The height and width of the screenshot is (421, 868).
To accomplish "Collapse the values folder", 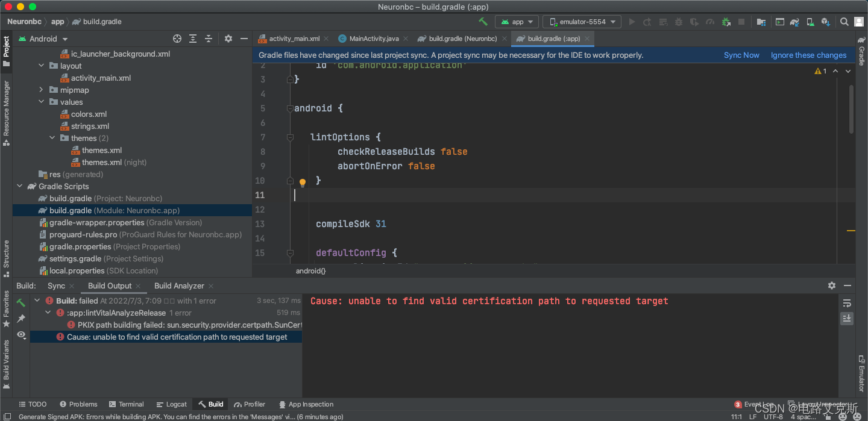I will [42, 102].
